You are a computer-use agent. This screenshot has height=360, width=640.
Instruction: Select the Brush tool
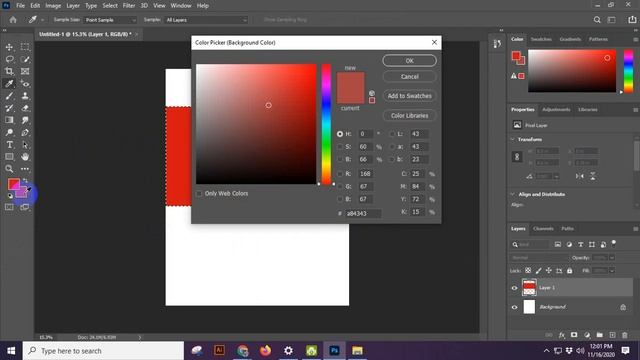coord(9,96)
